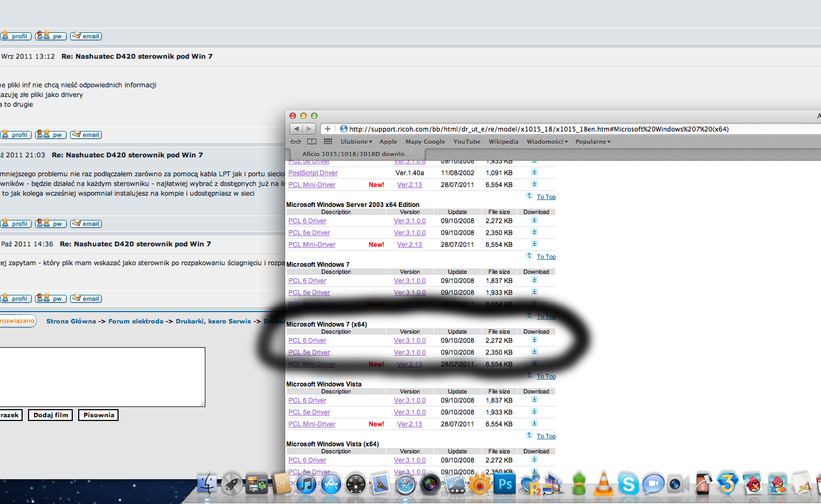The width and height of the screenshot is (821, 504).
Task: Open the YouTube bookmark
Action: pos(467,142)
